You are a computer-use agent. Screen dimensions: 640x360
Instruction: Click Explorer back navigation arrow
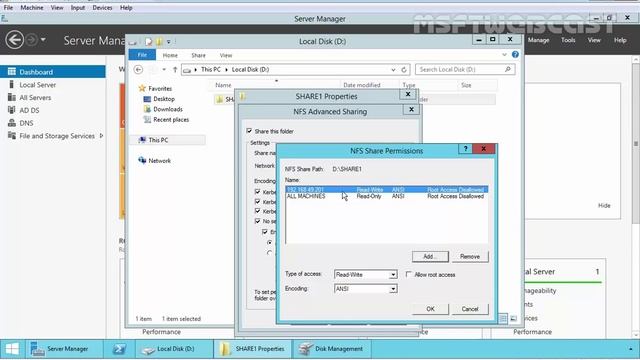point(138,70)
